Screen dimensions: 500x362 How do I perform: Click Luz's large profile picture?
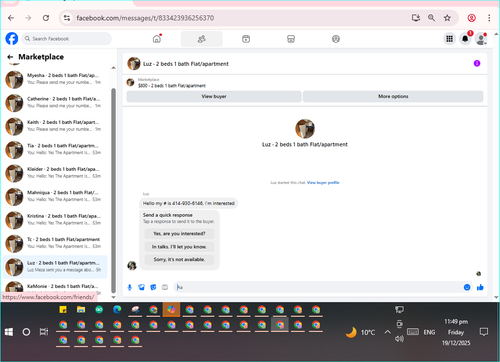click(x=305, y=129)
